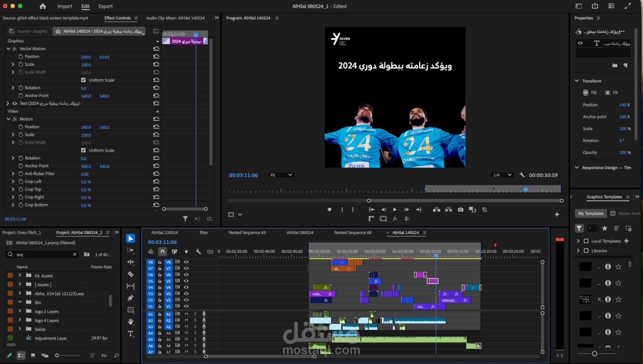Click the Export Frame camera icon

(461, 210)
